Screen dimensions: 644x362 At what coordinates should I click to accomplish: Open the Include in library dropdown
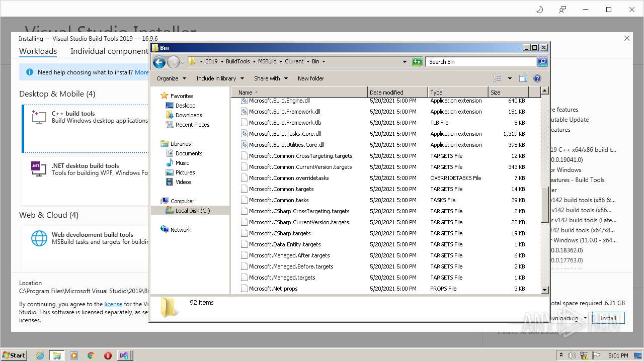[x=220, y=78]
